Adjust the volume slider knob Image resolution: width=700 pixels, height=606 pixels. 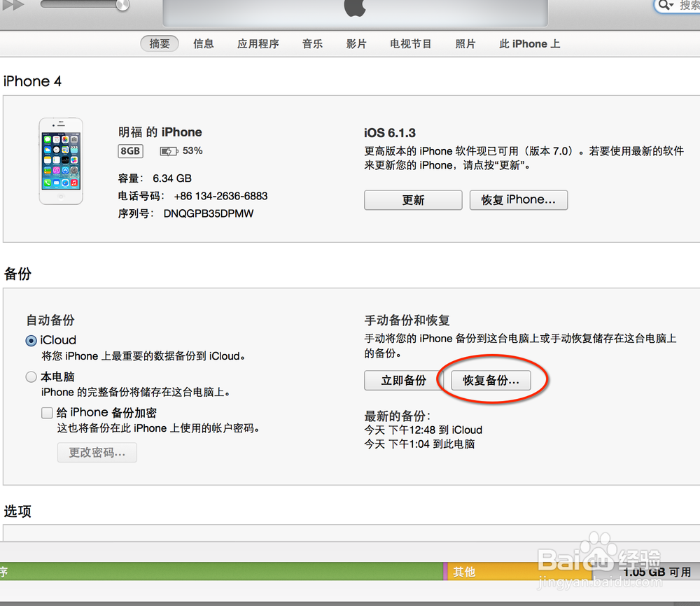122,5
